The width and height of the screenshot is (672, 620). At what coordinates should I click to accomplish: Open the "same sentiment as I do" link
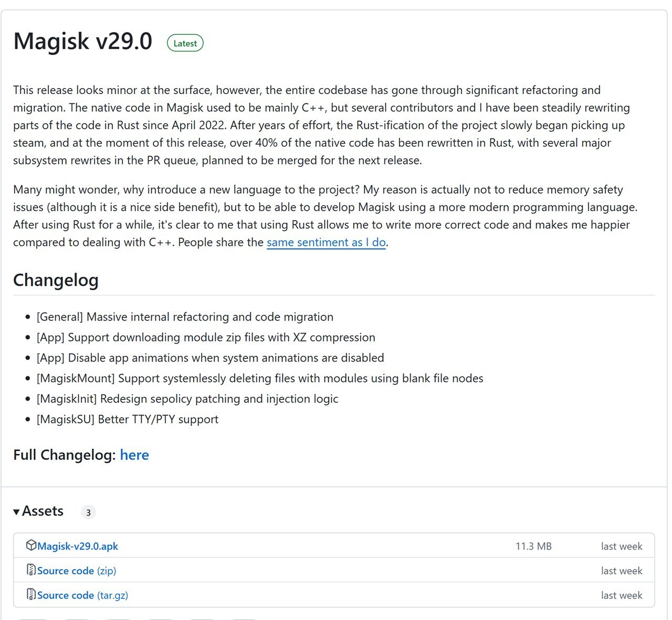326,242
